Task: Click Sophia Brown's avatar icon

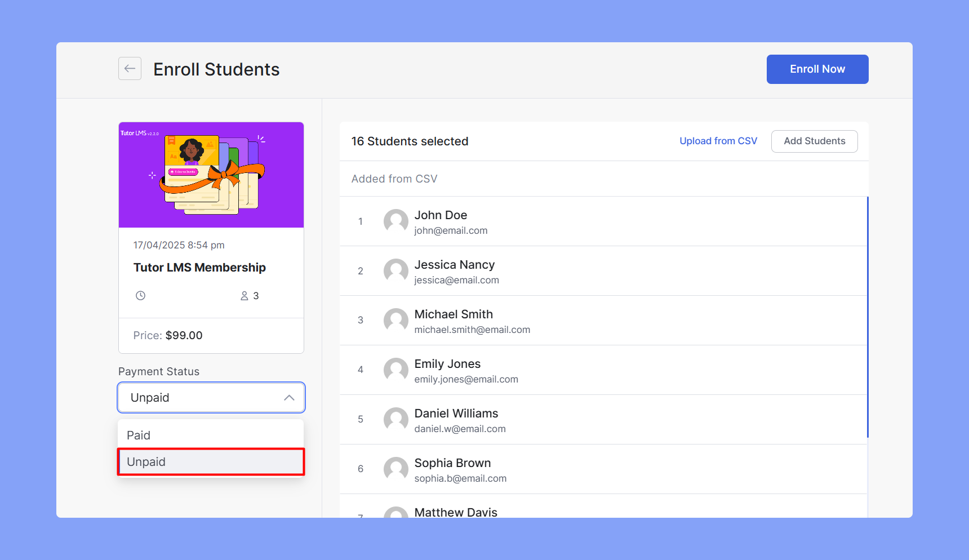Action: [x=396, y=469]
